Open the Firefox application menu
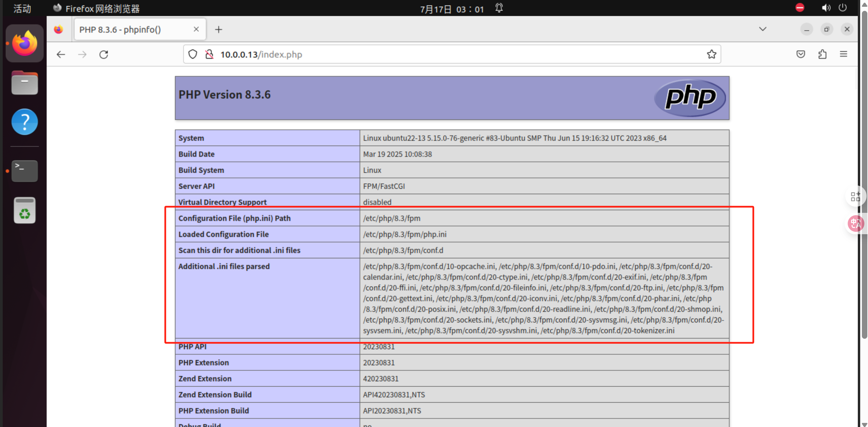 pos(844,54)
